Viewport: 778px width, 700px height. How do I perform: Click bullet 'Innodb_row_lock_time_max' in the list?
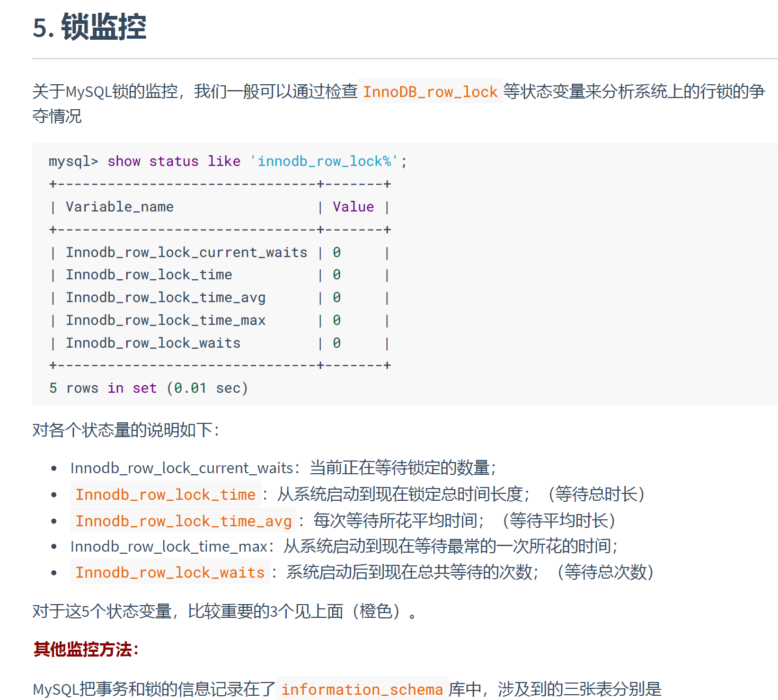coord(168,546)
